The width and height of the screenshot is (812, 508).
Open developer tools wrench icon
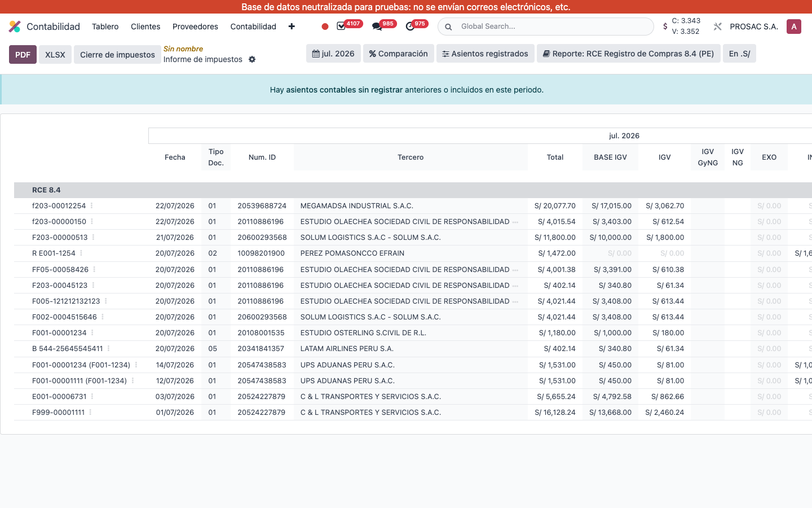[x=717, y=27]
